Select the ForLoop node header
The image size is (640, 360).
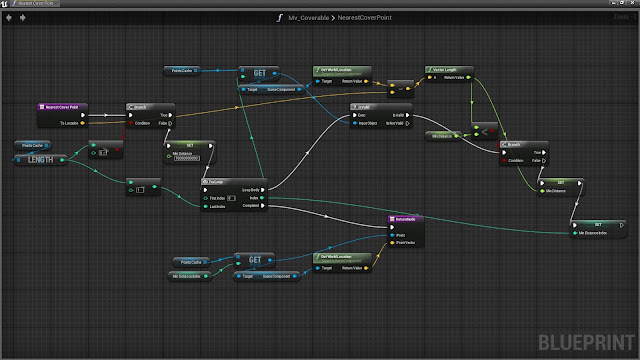pos(234,182)
